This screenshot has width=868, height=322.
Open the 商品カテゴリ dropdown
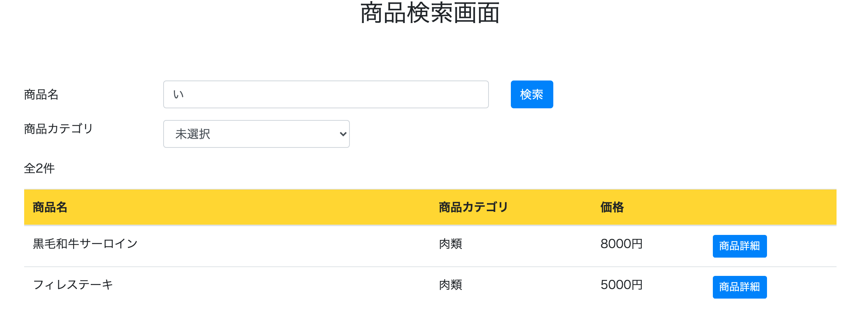pos(256,134)
